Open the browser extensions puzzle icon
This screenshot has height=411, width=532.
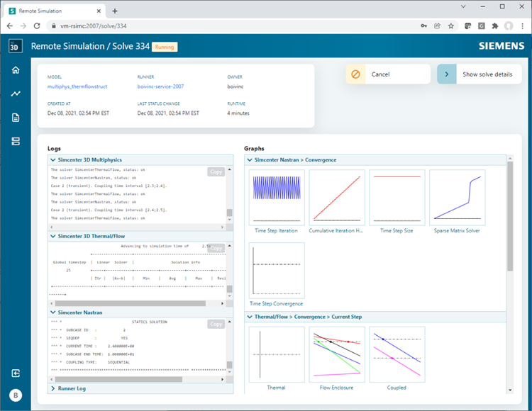495,26
